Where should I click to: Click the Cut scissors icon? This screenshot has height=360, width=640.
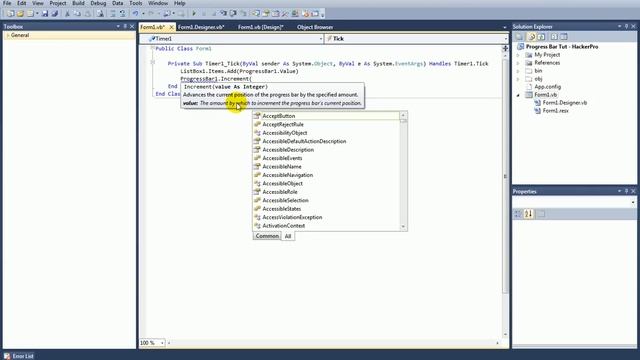(x=68, y=13)
